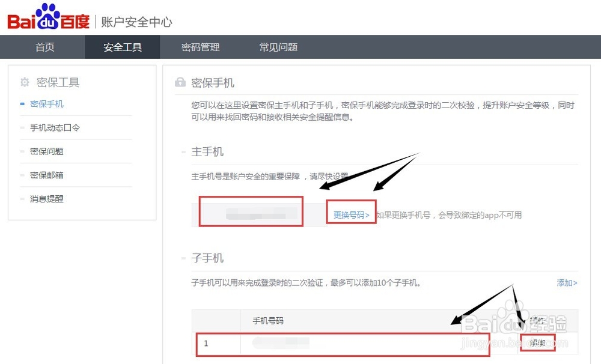Go to the 常见问题 tab

point(278,47)
